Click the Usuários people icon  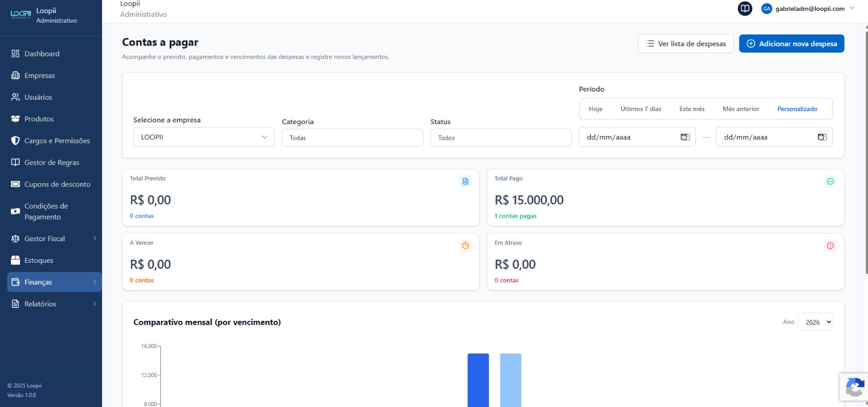coord(15,97)
